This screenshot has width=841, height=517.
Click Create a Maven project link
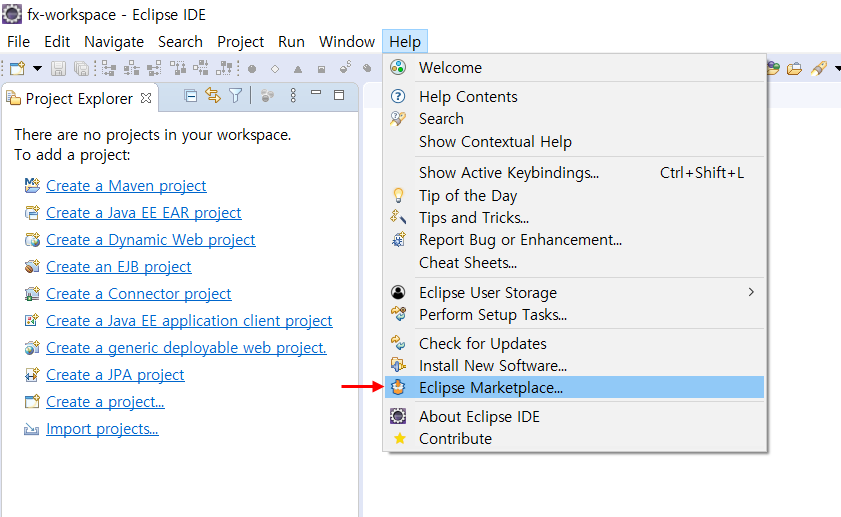(x=126, y=186)
